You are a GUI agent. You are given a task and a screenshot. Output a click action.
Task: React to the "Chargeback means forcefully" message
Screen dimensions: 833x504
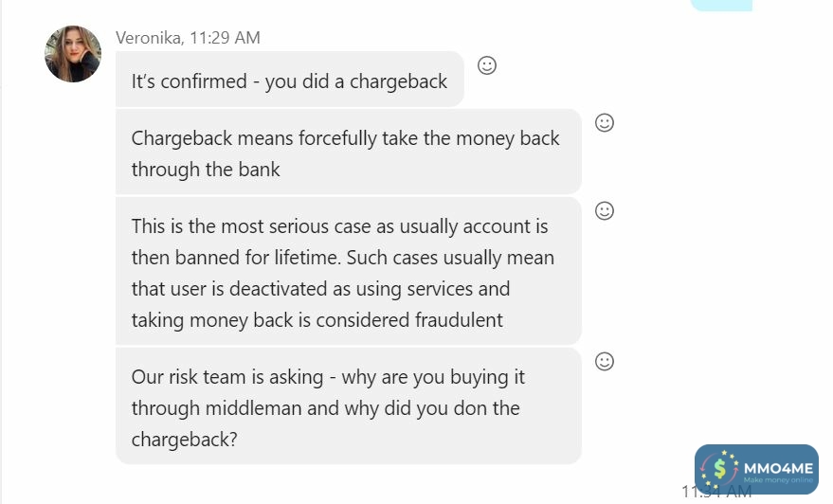604,122
